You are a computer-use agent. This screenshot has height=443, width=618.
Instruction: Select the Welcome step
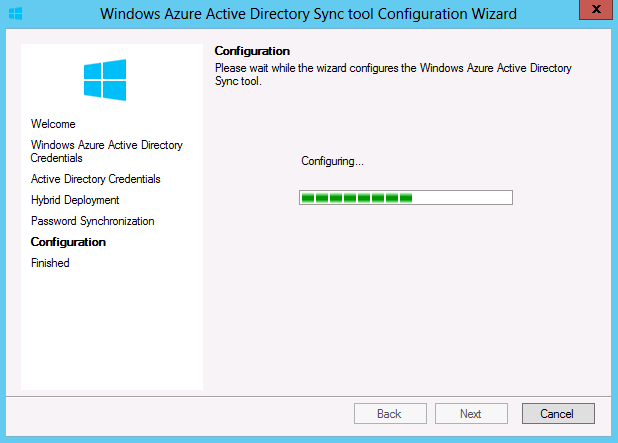(53, 124)
